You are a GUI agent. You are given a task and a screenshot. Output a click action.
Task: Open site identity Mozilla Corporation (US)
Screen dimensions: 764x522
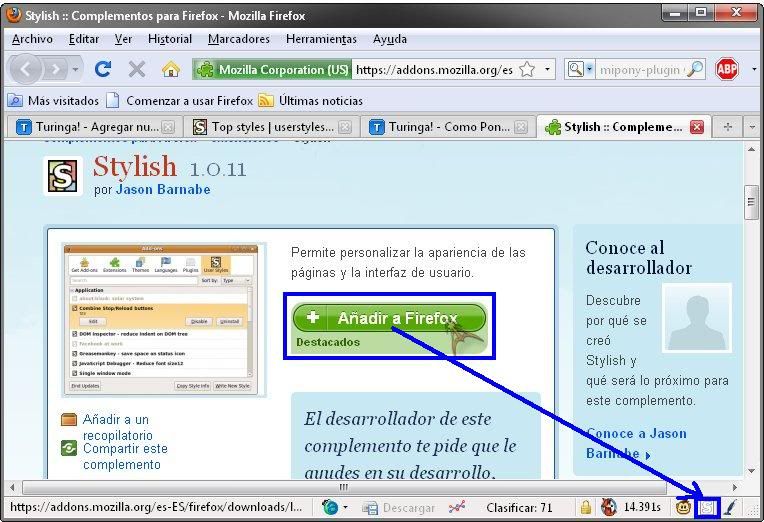(272, 70)
